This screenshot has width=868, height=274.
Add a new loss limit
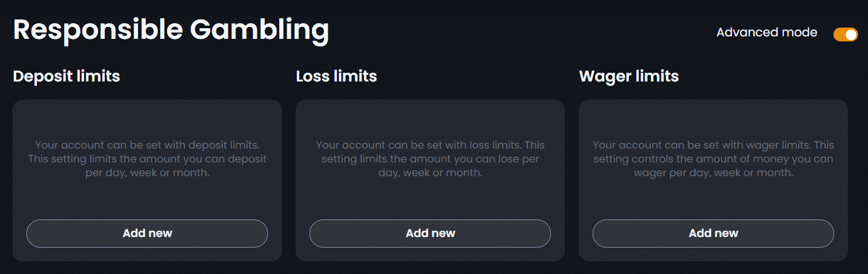430,233
